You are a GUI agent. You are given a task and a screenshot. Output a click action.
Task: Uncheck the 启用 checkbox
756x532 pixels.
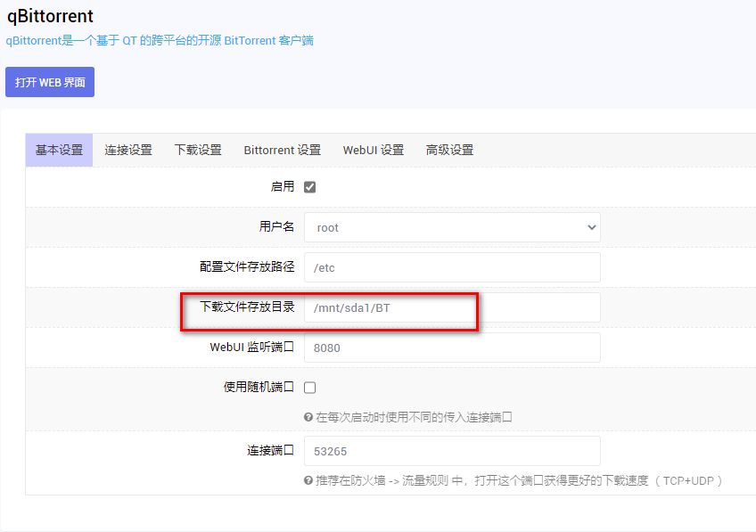coord(310,187)
